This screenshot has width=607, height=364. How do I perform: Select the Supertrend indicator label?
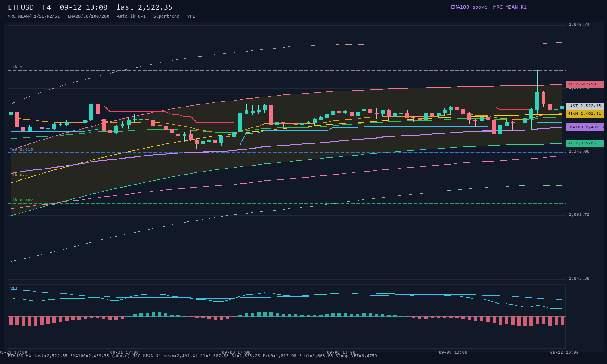click(166, 16)
